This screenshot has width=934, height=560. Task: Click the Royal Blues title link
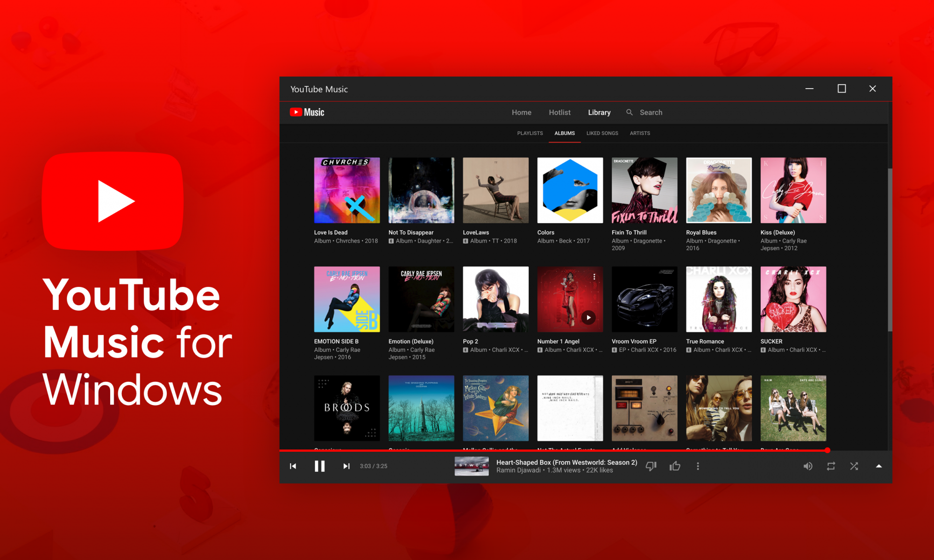tap(701, 232)
